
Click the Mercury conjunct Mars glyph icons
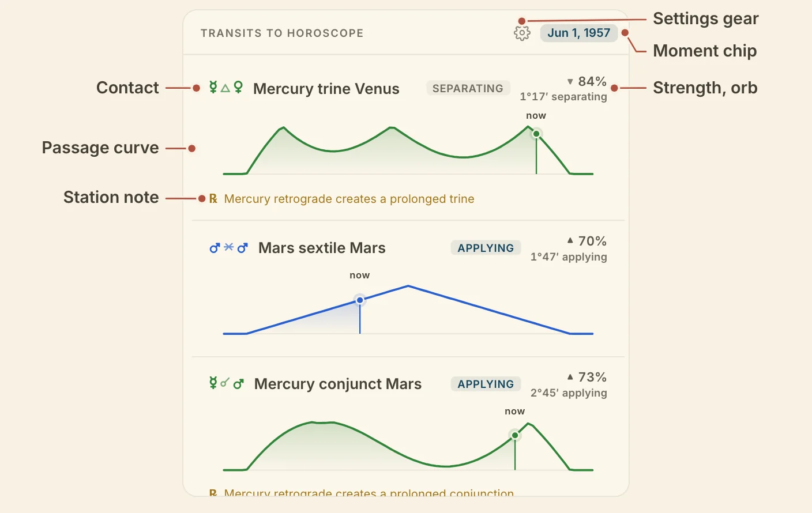point(226,383)
